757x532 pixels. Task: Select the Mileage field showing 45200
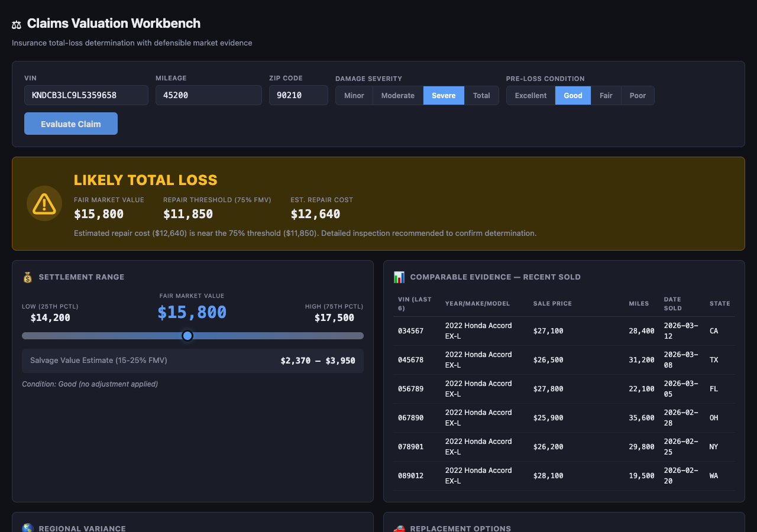(x=208, y=95)
